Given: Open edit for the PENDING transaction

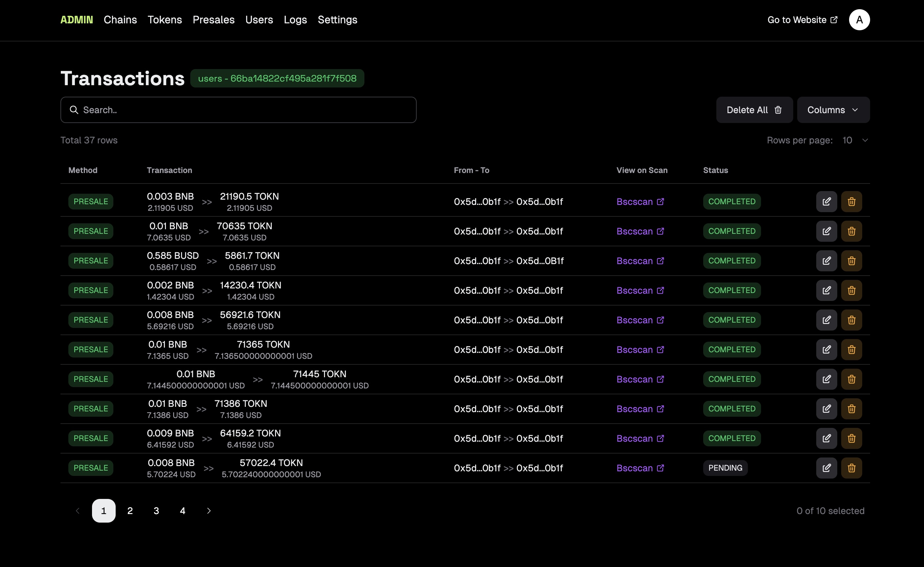Looking at the screenshot, I should (x=826, y=468).
